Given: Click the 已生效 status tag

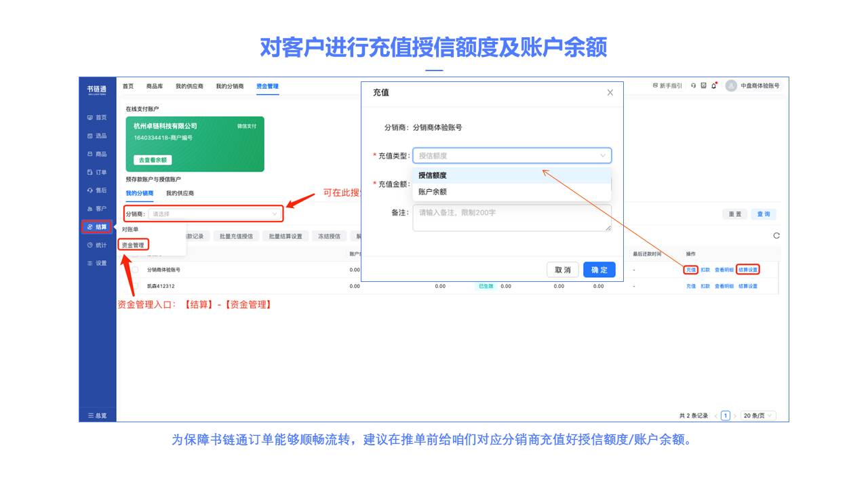Looking at the screenshot, I should click(486, 286).
